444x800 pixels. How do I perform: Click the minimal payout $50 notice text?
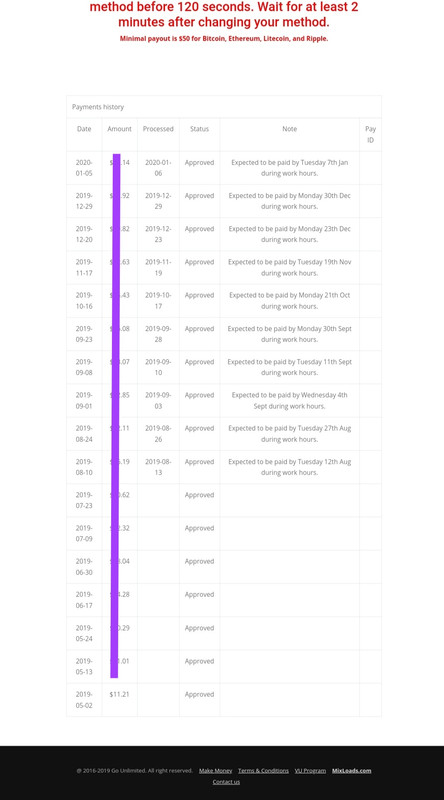224,38
